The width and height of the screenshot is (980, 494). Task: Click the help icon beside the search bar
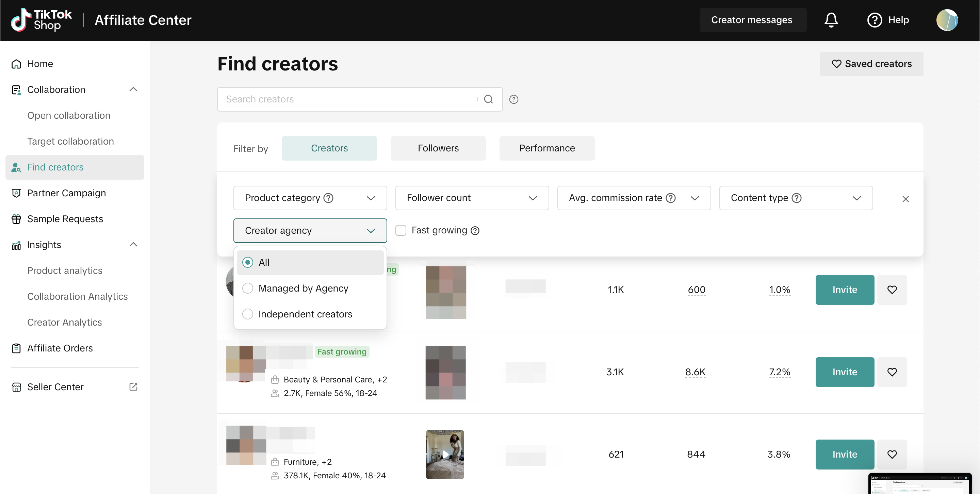coord(513,99)
